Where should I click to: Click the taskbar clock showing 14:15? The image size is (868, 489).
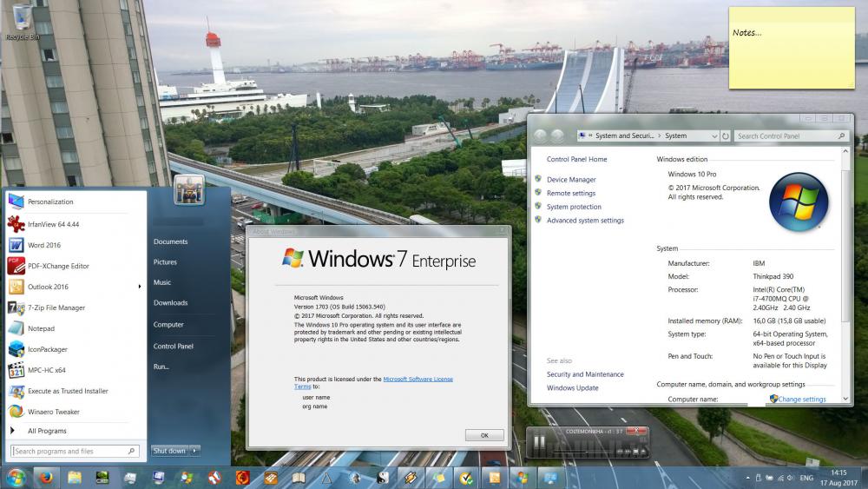(x=838, y=478)
